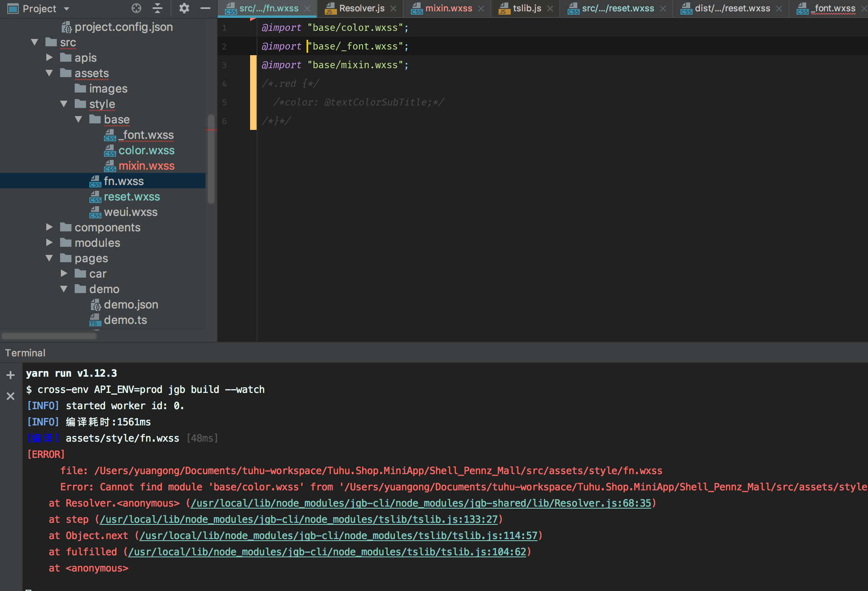
Task: Click the Project tool window icon
Action: [13, 8]
